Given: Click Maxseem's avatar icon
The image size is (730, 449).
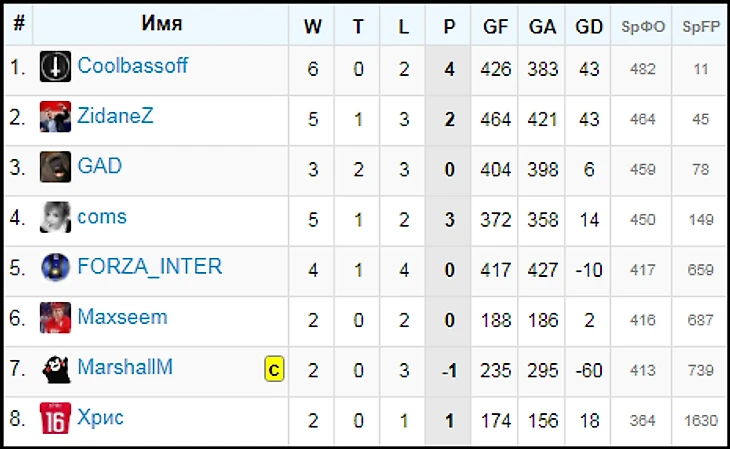Looking at the screenshot, I should [x=55, y=318].
